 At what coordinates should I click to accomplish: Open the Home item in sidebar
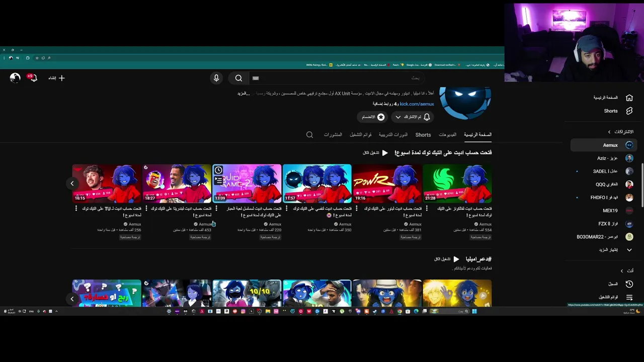tap(604, 98)
